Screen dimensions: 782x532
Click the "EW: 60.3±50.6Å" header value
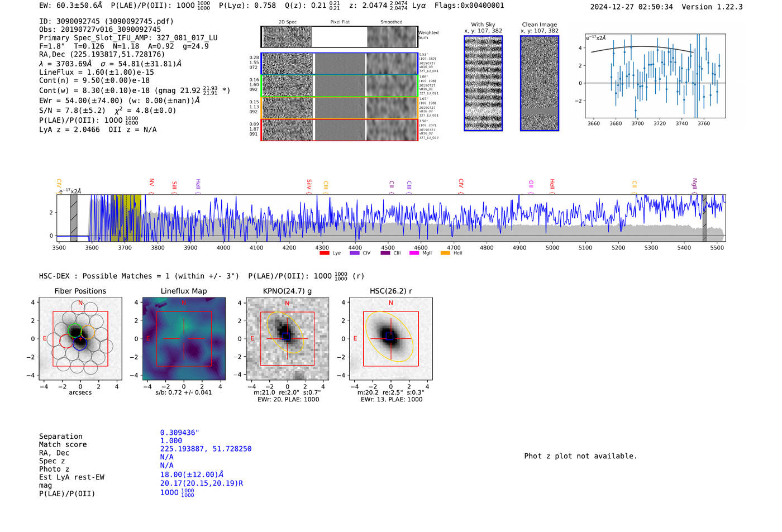click(x=71, y=5)
